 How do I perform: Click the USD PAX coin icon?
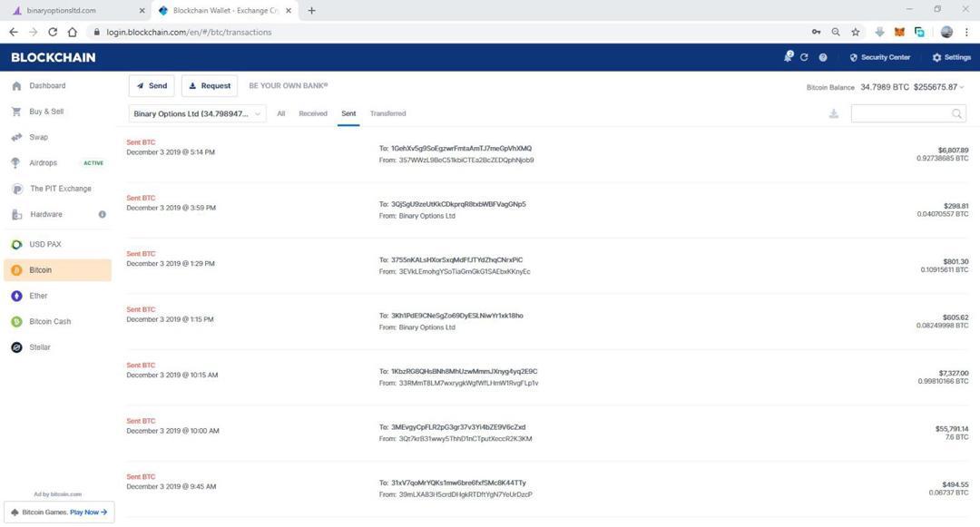[x=17, y=245]
